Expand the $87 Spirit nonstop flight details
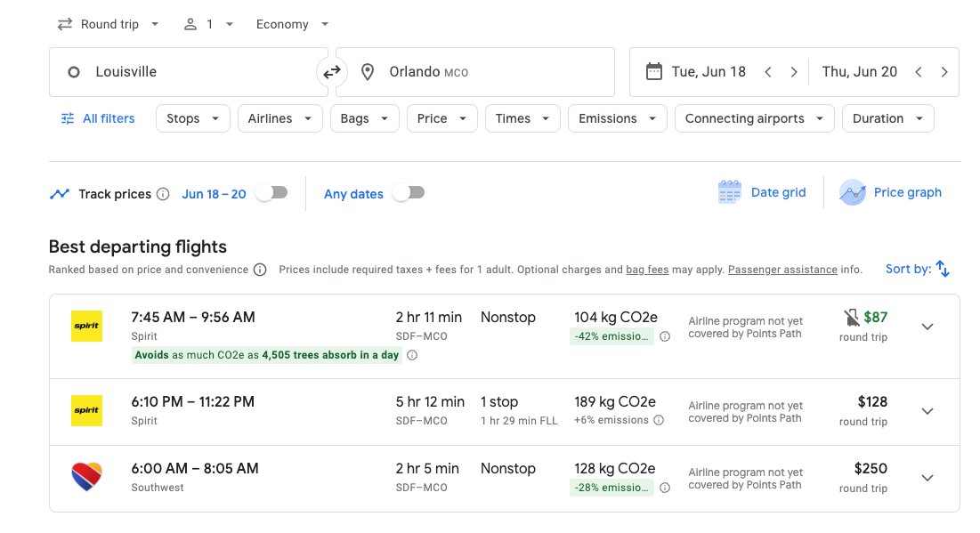 pos(927,327)
